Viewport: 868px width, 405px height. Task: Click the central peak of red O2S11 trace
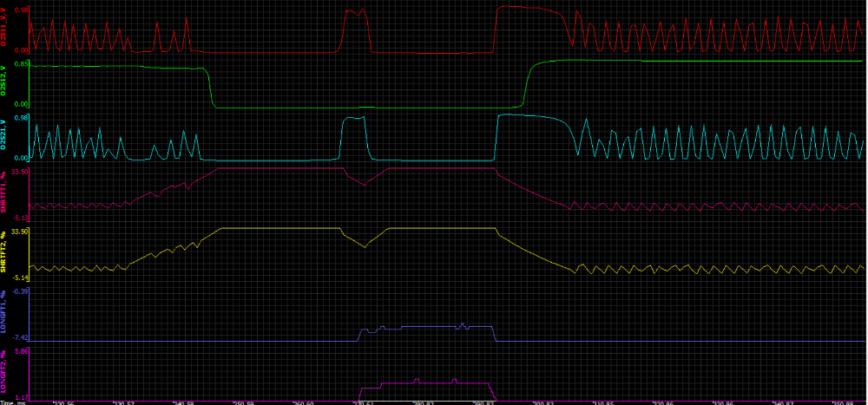coord(355,12)
